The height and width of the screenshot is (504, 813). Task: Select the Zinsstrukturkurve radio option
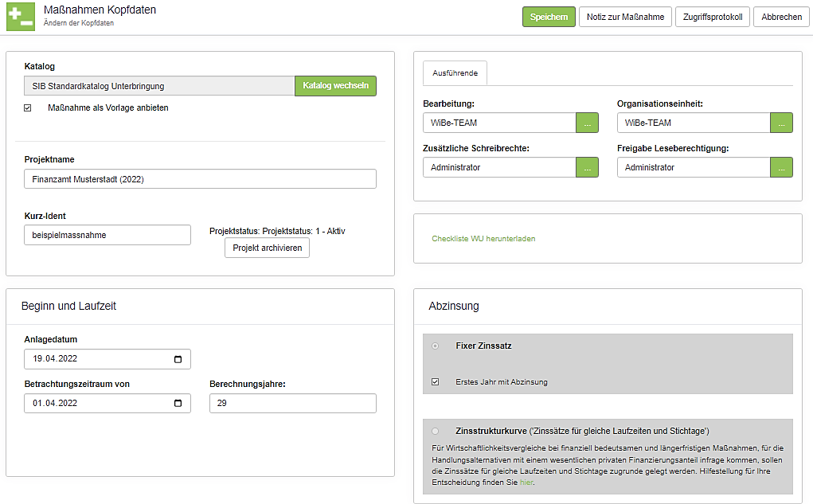tap(435, 431)
